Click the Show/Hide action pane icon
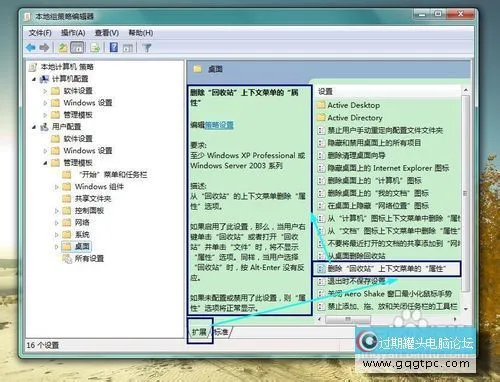Viewport: 500px width, 382px height. coord(128,48)
